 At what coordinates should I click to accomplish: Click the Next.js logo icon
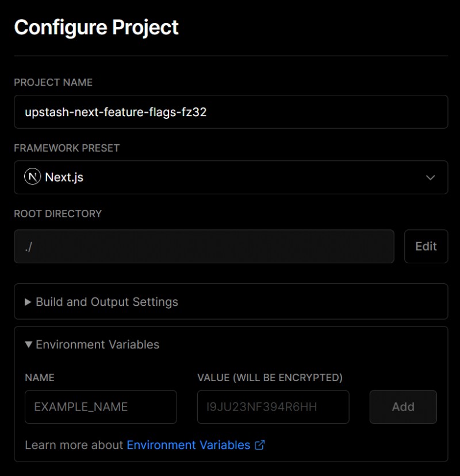point(33,176)
